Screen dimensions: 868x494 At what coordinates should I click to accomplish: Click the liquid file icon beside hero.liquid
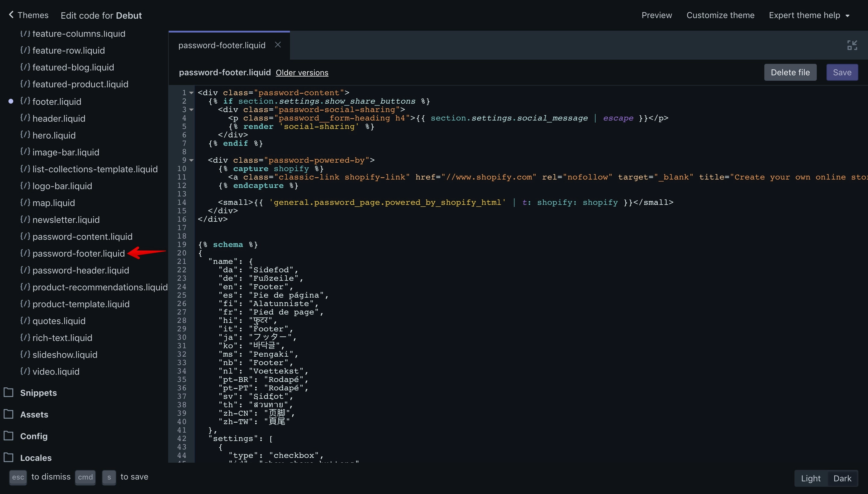pyautogui.click(x=25, y=134)
